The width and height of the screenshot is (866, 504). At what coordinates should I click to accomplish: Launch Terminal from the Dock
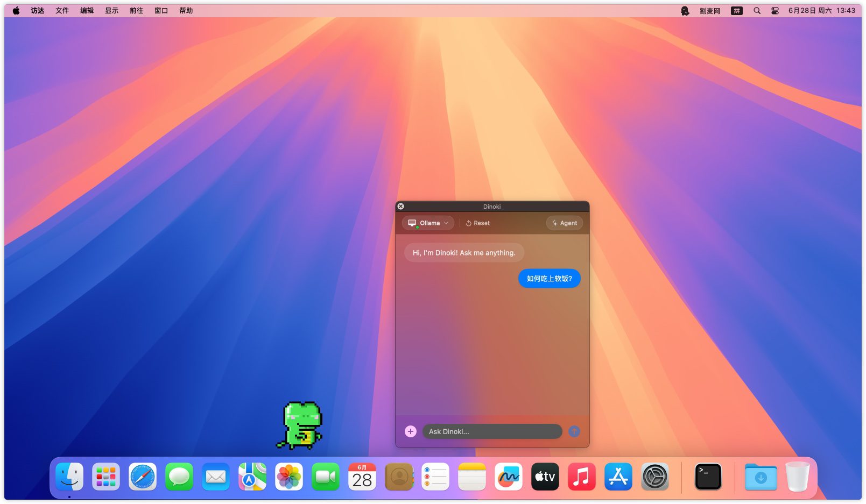pyautogui.click(x=708, y=477)
